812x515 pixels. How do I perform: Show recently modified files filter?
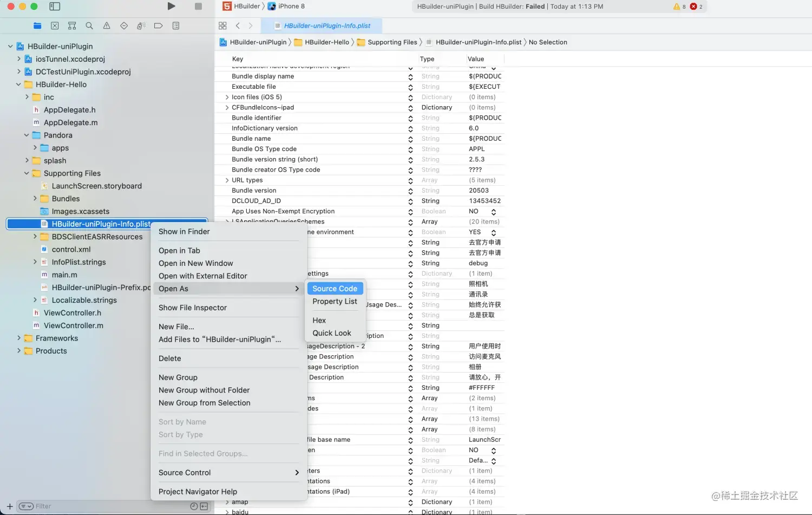[194, 506]
